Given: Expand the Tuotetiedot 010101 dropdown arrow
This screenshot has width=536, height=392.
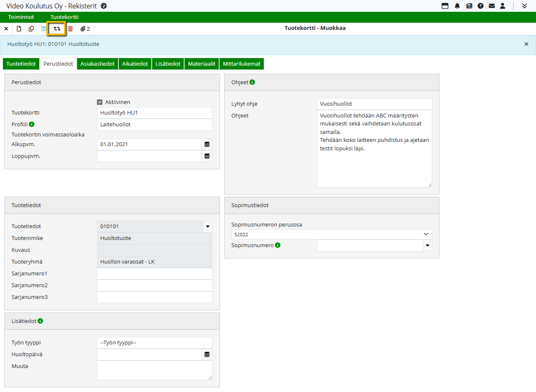Looking at the screenshot, I should 207,227.
